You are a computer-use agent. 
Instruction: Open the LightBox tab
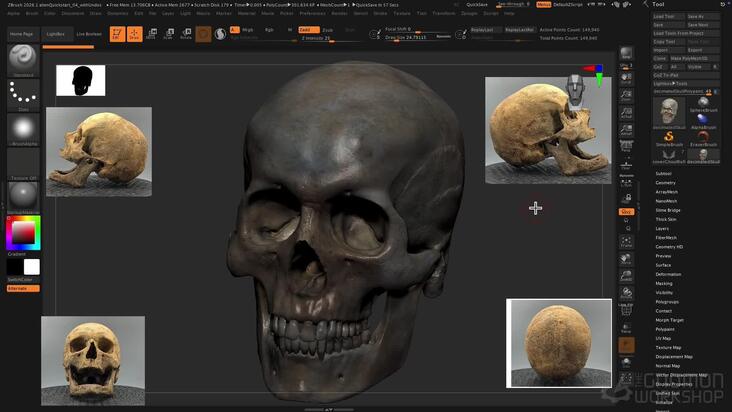(55, 34)
